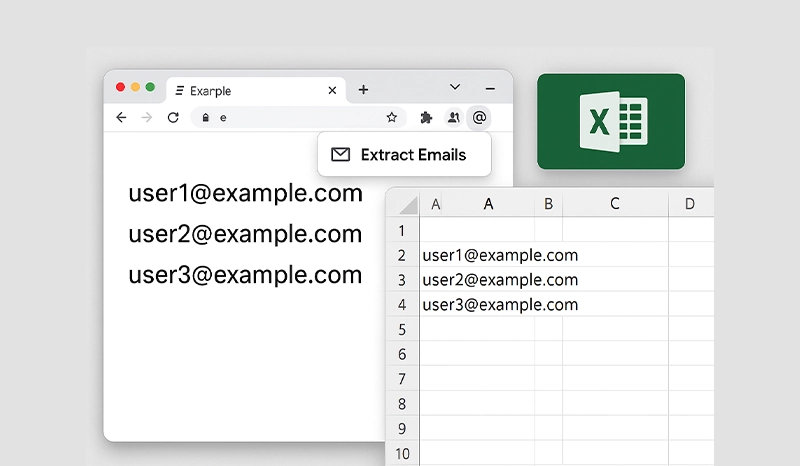Select the Exarple browser tab
Viewport: 800px width, 466px height.
click(256, 90)
